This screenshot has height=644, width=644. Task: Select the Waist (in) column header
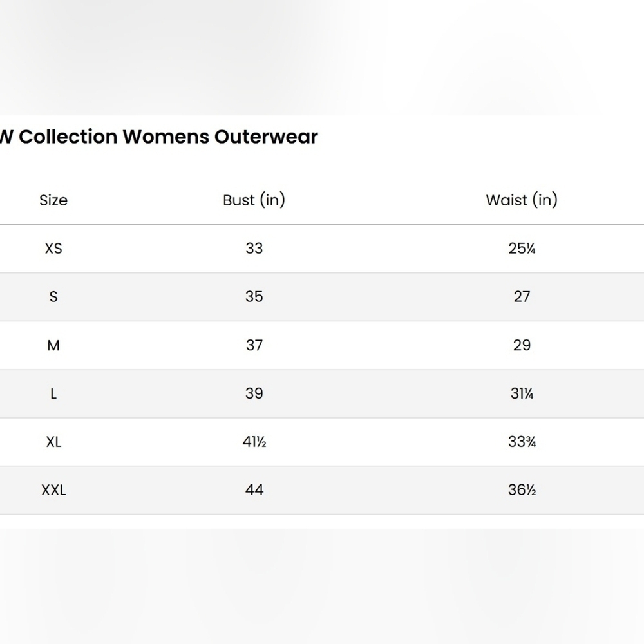point(522,200)
